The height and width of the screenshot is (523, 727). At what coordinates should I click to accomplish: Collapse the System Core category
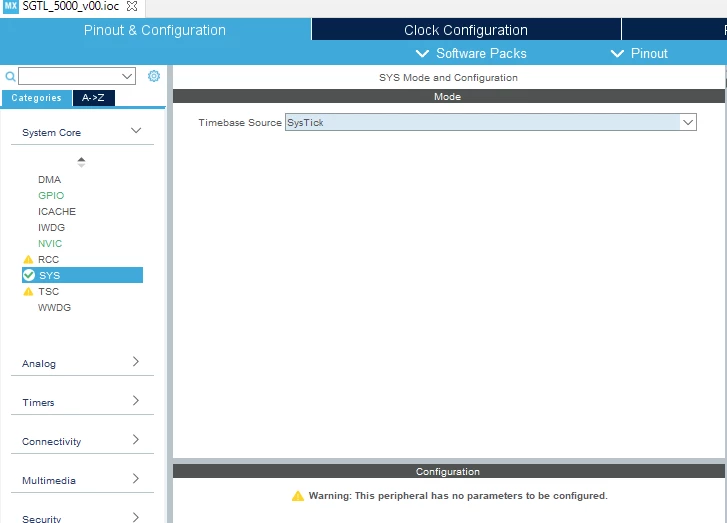coord(136,131)
